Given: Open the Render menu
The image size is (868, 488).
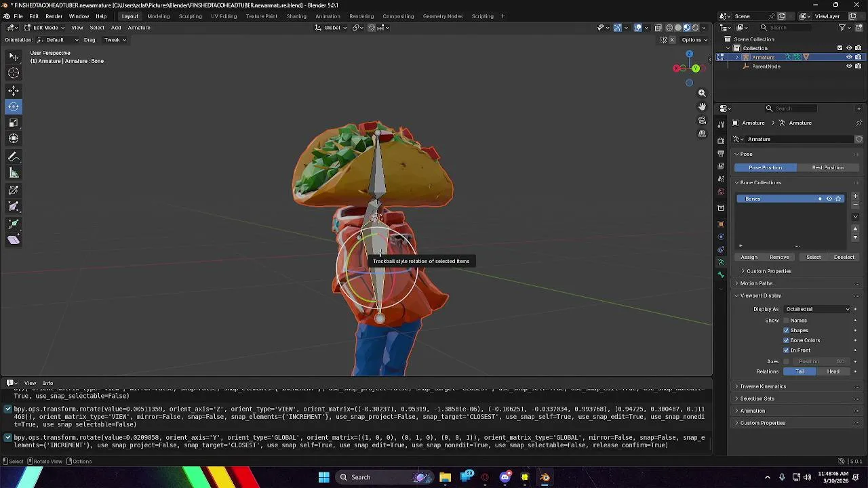Looking at the screenshot, I should click(x=54, y=16).
